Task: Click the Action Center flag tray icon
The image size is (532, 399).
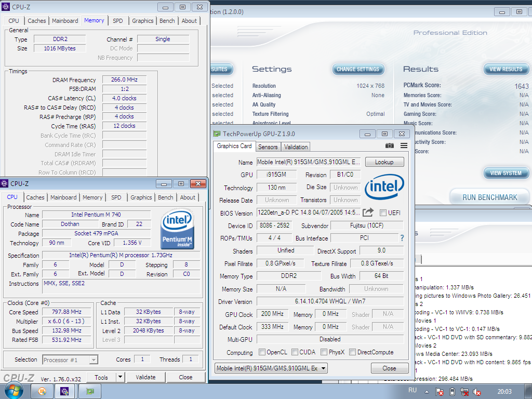Action: [439, 392]
